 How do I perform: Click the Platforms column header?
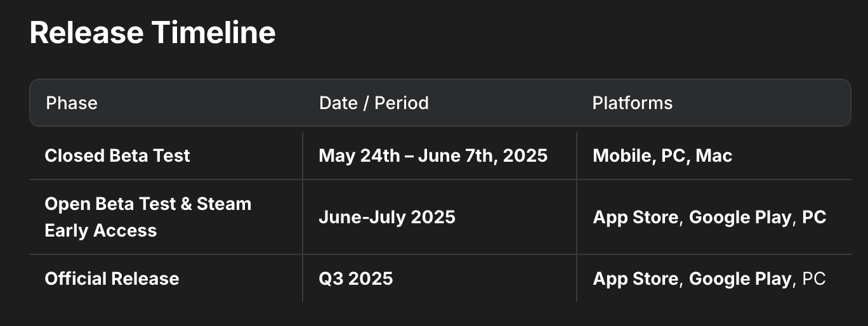pyautogui.click(x=632, y=103)
